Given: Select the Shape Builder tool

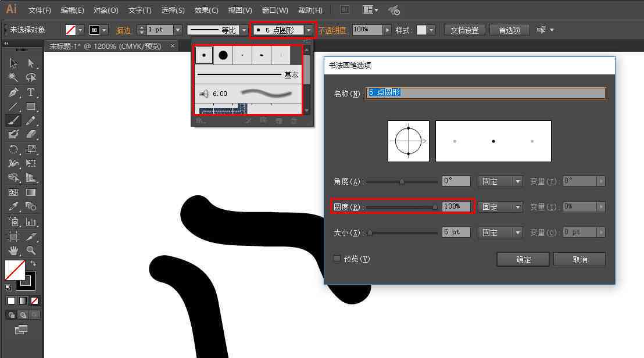Looking at the screenshot, I should [13, 177].
